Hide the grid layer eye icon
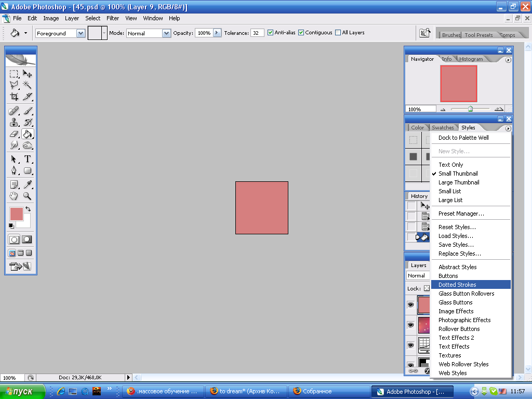This screenshot has height=399, width=532. 410,345
